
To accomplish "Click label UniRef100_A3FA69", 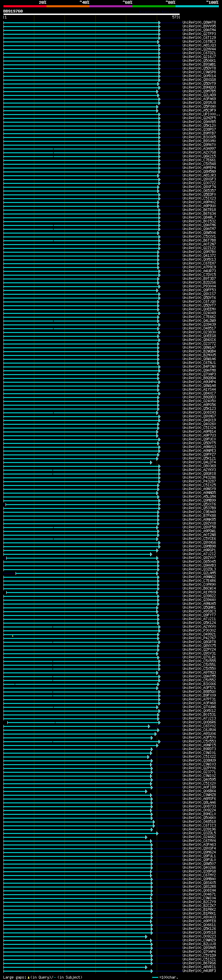I will pos(199,99).
